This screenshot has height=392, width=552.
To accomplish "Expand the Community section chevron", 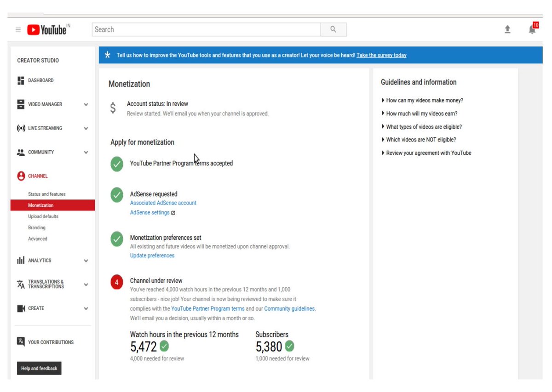I will tap(86, 153).
